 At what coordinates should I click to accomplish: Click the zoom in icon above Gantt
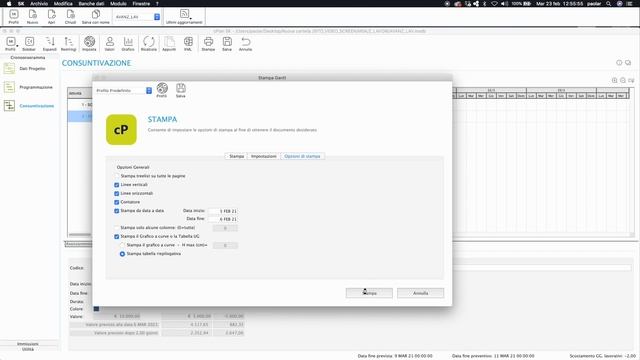[614, 80]
